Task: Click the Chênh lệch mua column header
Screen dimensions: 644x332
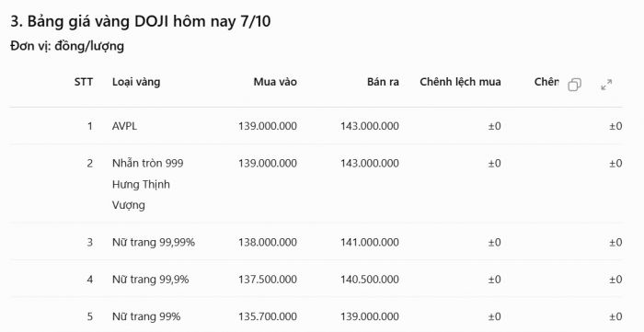Action: (x=460, y=82)
